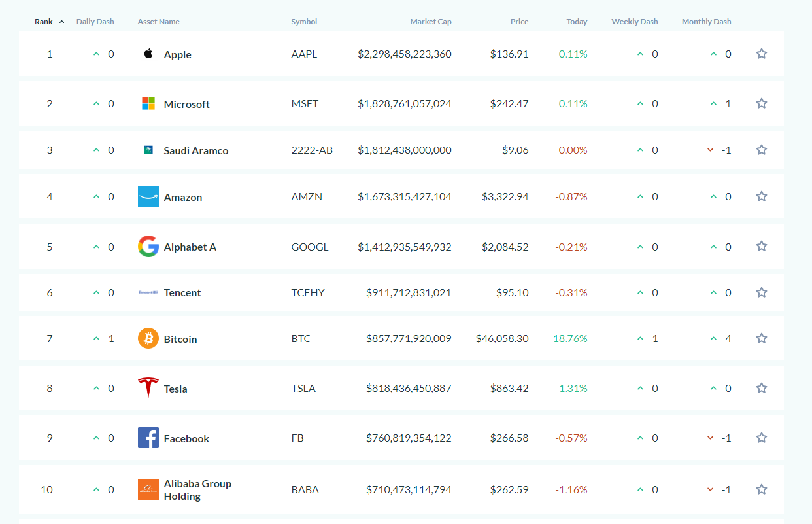Open the Alibaba Group Holding asset link
The height and width of the screenshot is (524, 812).
[x=197, y=490]
